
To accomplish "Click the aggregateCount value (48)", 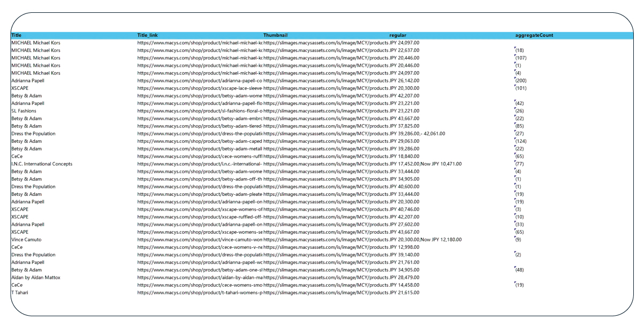I will pyautogui.click(x=519, y=270).
